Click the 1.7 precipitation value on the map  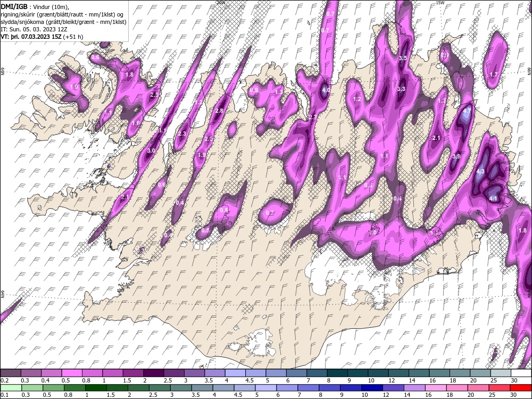pos(494,74)
